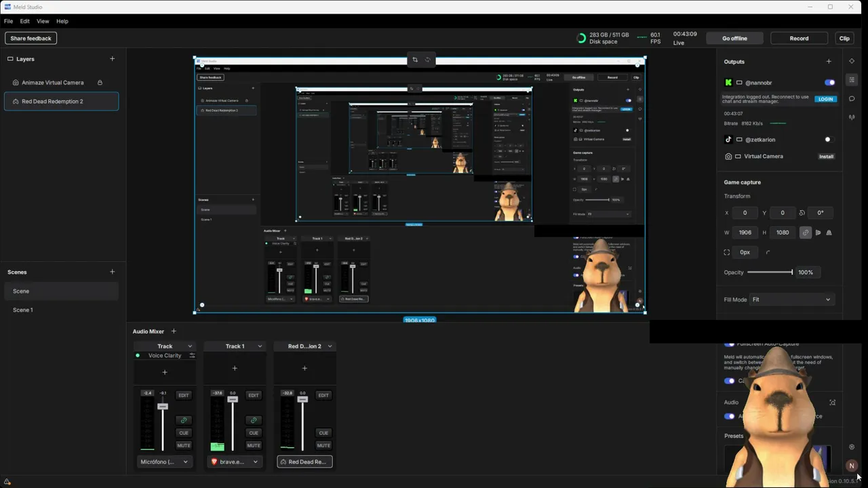Open the File menu
The height and width of the screenshot is (488, 868).
click(x=8, y=22)
